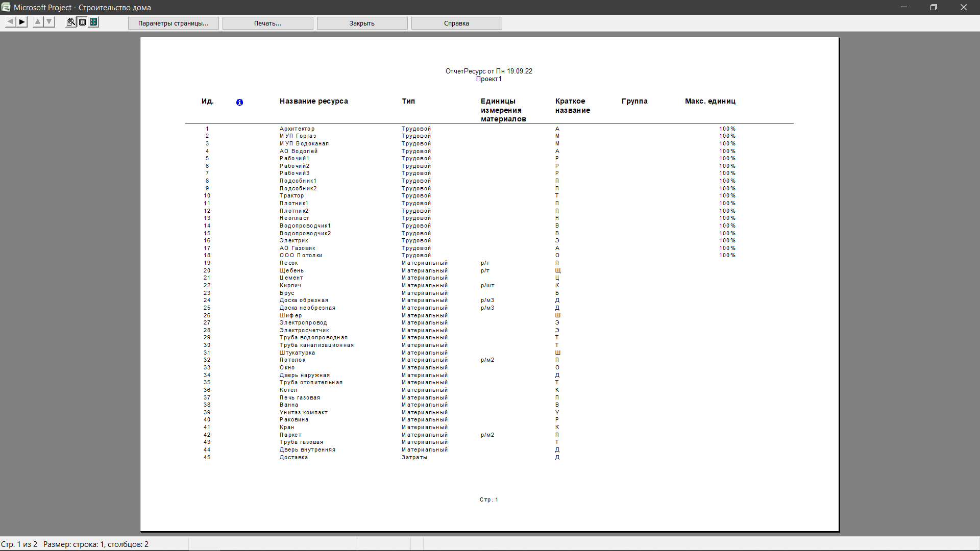980x551 pixels.
Task: Click resource Щебень
Action: tap(292, 271)
